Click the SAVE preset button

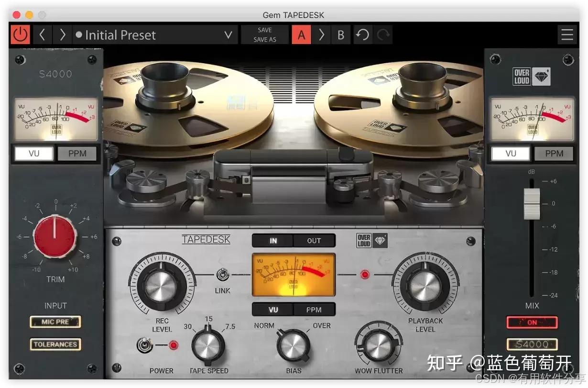tap(264, 30)
